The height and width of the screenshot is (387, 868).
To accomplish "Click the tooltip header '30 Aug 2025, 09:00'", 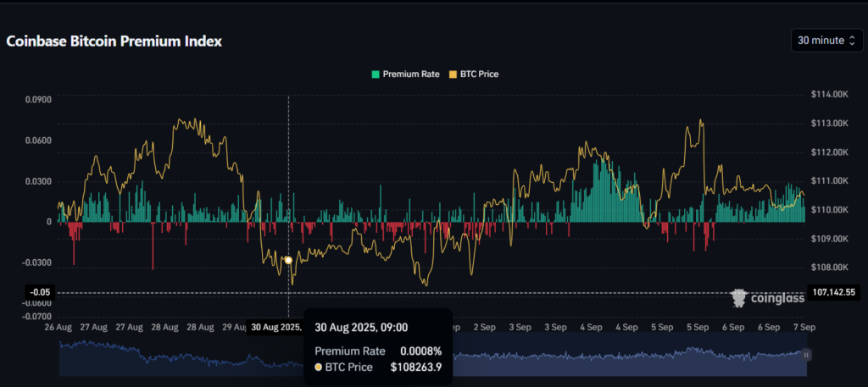I will [361, 327].
